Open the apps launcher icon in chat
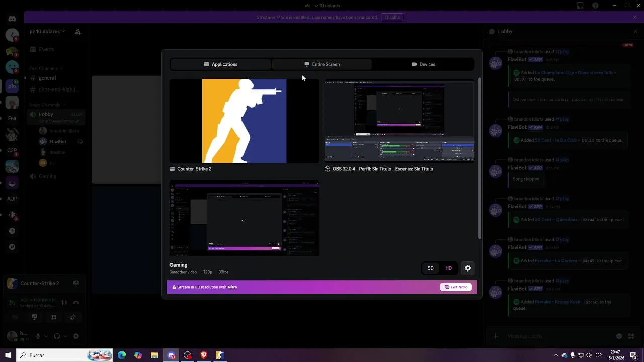 (x=631, y=336)
